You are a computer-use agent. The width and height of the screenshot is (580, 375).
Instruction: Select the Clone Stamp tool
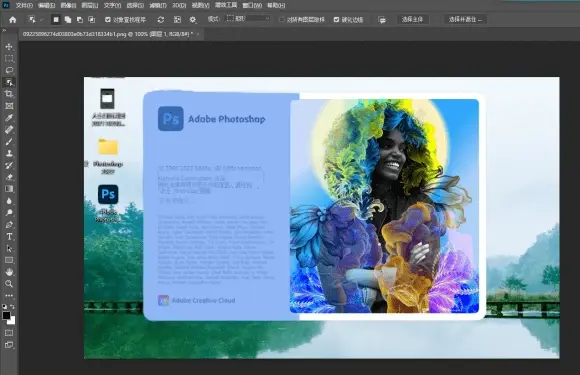coord(9,153)
